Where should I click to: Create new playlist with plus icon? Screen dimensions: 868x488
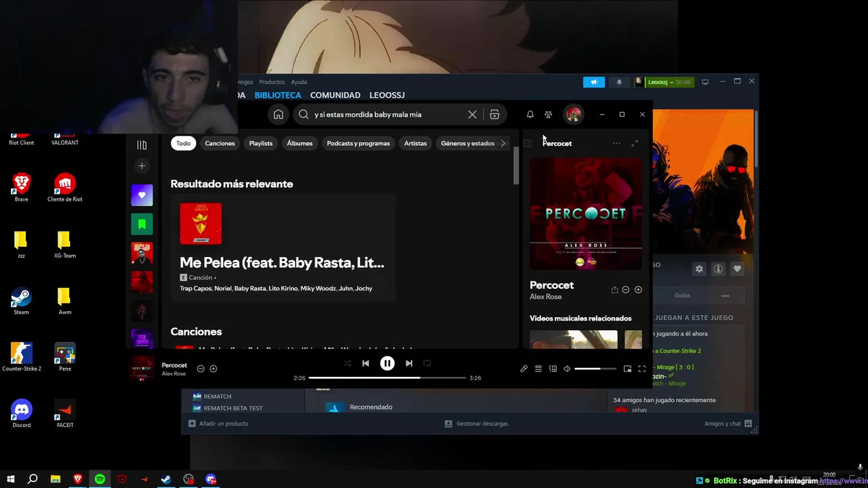click(142, 166)
